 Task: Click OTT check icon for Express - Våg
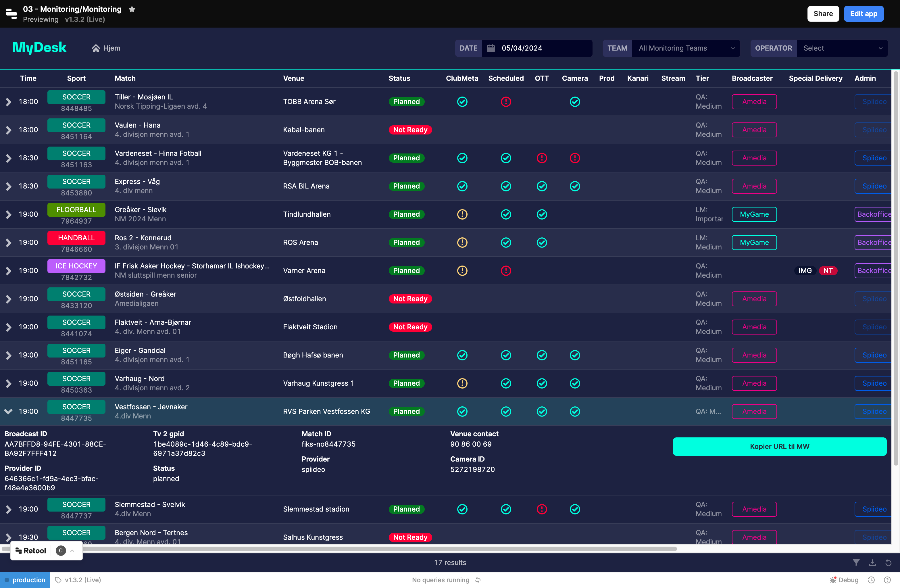click(541, 186)
